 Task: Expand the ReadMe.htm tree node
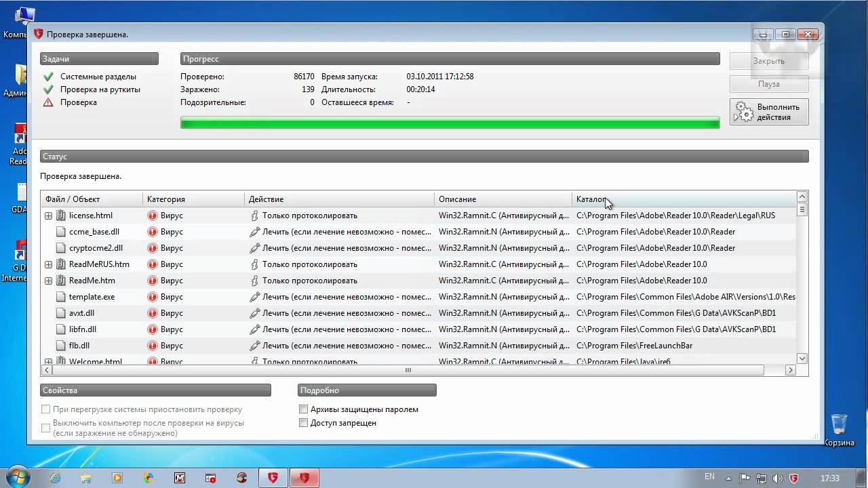tap(49, 281)
